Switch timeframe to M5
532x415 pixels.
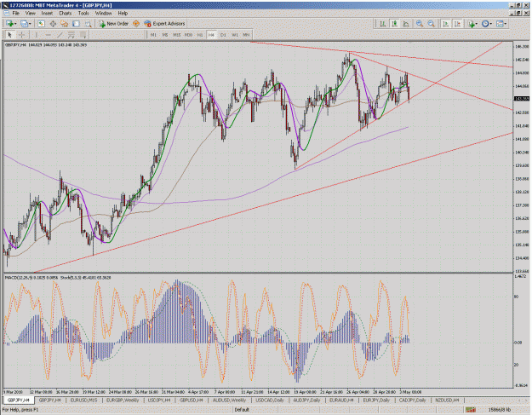pos(165,35)
